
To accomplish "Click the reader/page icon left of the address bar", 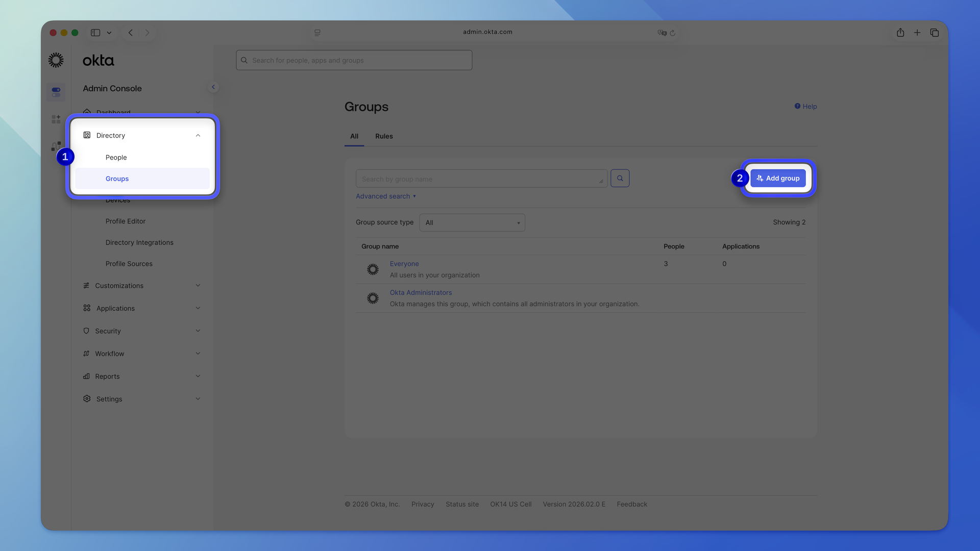I will pos(317,33).
